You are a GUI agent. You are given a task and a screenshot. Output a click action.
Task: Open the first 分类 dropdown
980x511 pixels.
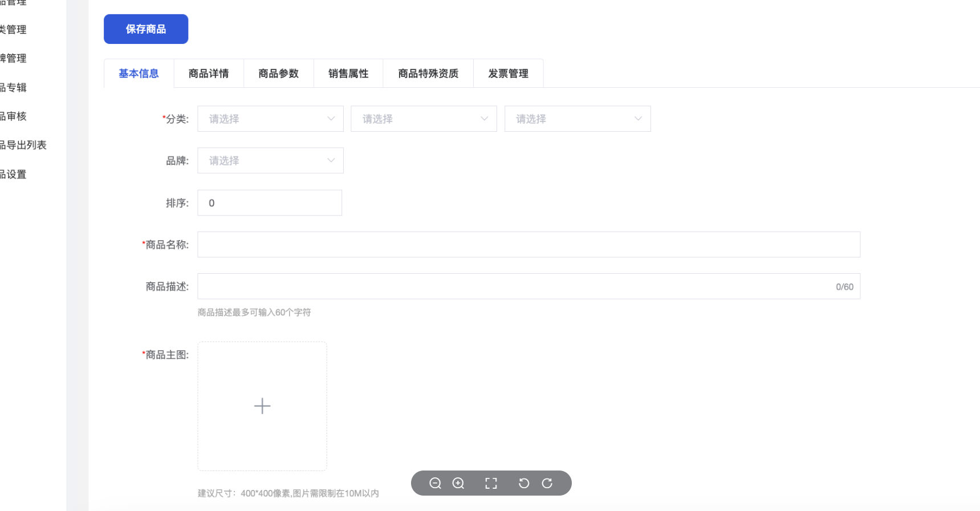(x=270, y=119)
